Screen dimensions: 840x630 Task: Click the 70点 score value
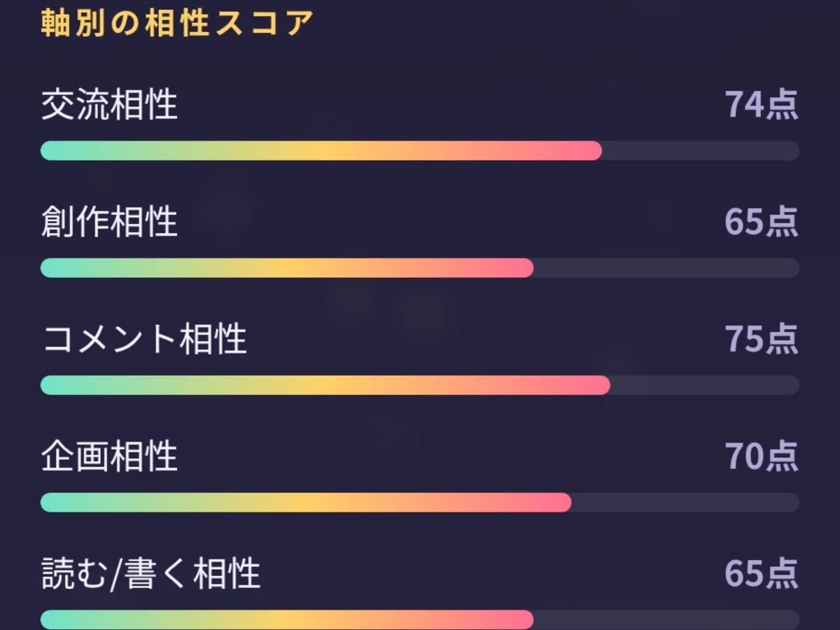[762, 456]
